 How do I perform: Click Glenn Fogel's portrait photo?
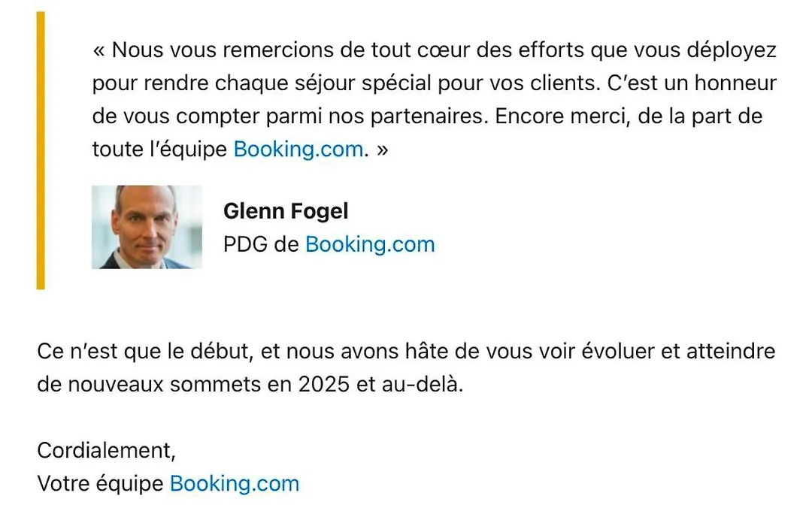click(x=147, y=227)
